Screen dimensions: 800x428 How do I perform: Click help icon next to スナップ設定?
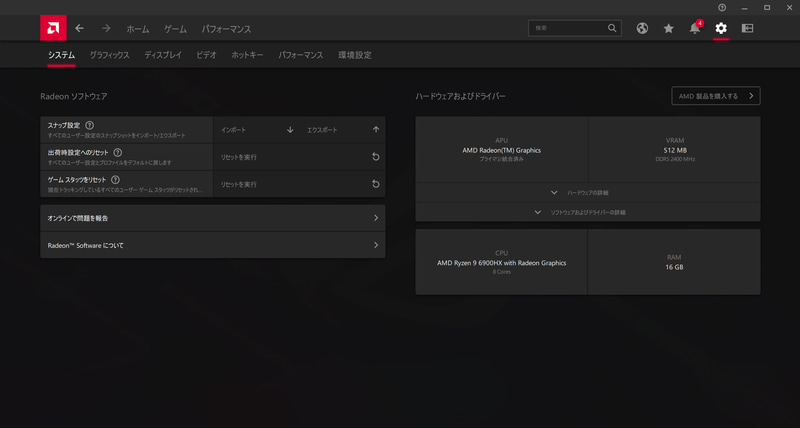(89, 125)
